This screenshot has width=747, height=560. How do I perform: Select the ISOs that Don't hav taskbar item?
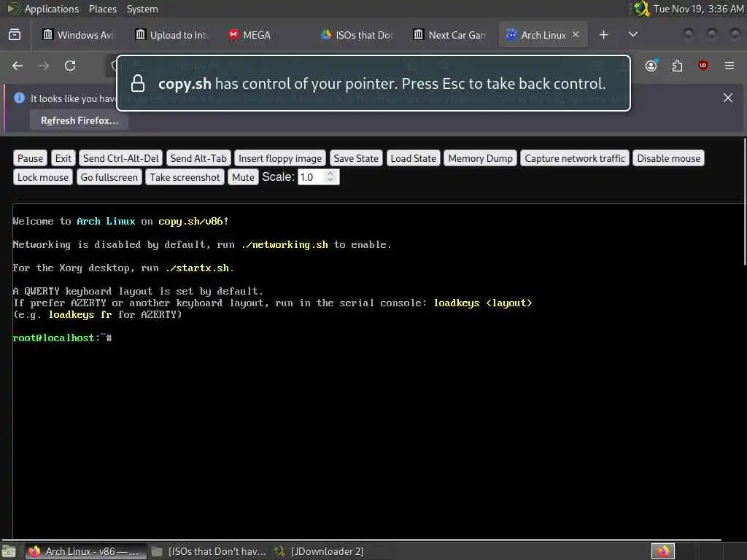[x=209, y=551]
